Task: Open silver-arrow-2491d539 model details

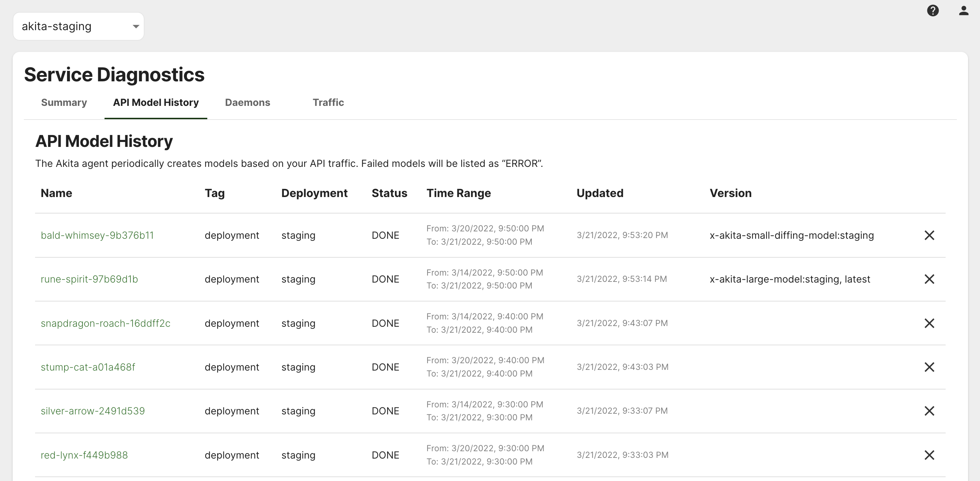Action: tap(93, 411)
